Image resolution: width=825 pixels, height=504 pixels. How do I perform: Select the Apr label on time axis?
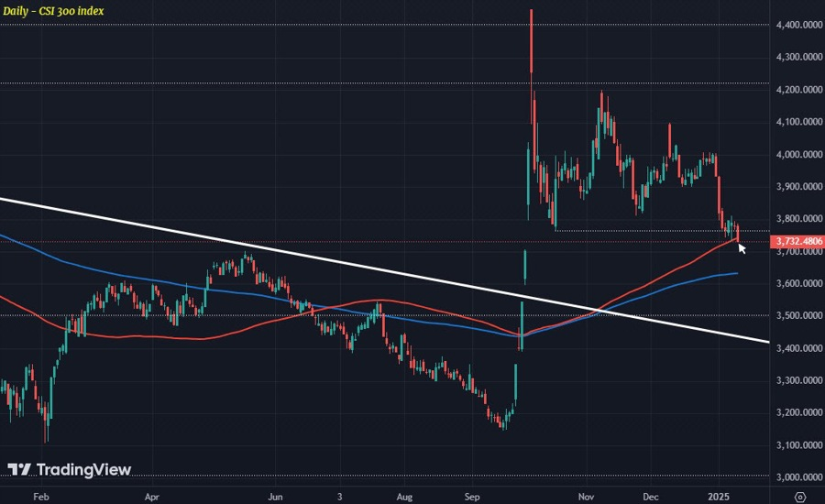click(x=151, y=497)
